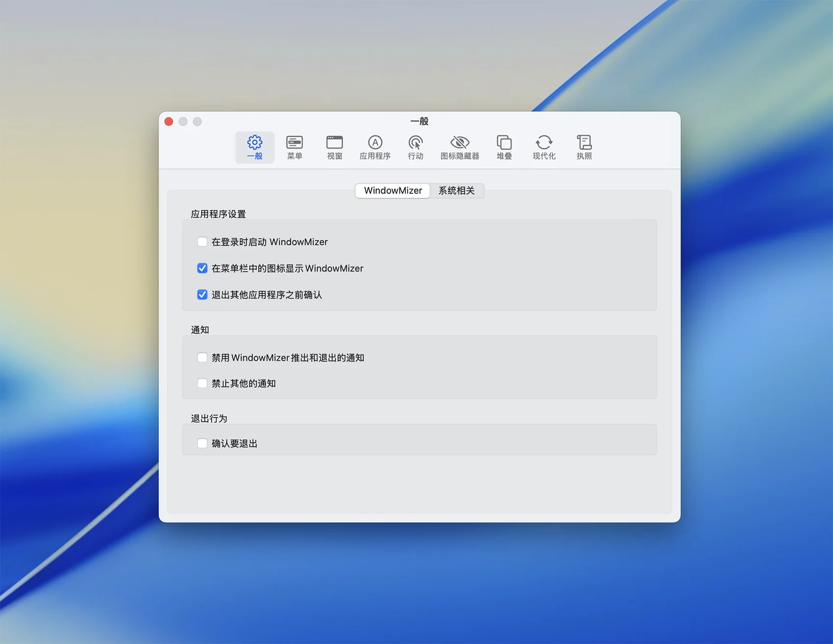Open the 应用程序 applications pane

pos(375,147)
